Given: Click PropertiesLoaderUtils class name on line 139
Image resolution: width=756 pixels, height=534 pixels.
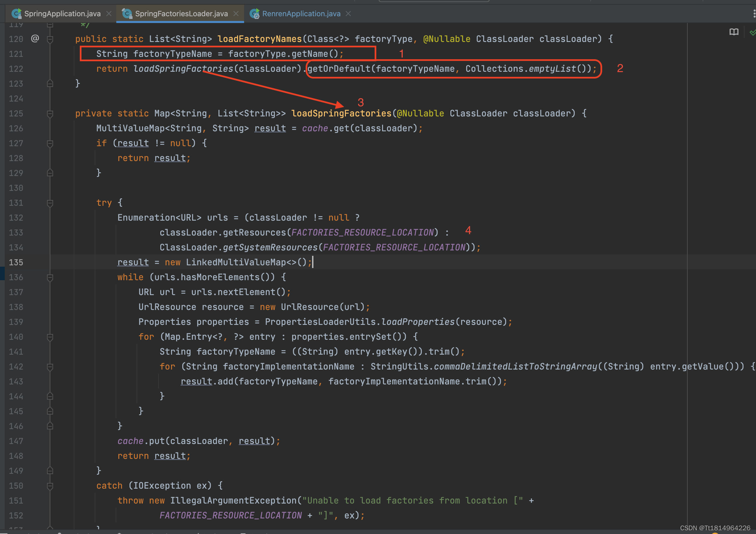Looking at the screenshot, I should tap(320, 322).
